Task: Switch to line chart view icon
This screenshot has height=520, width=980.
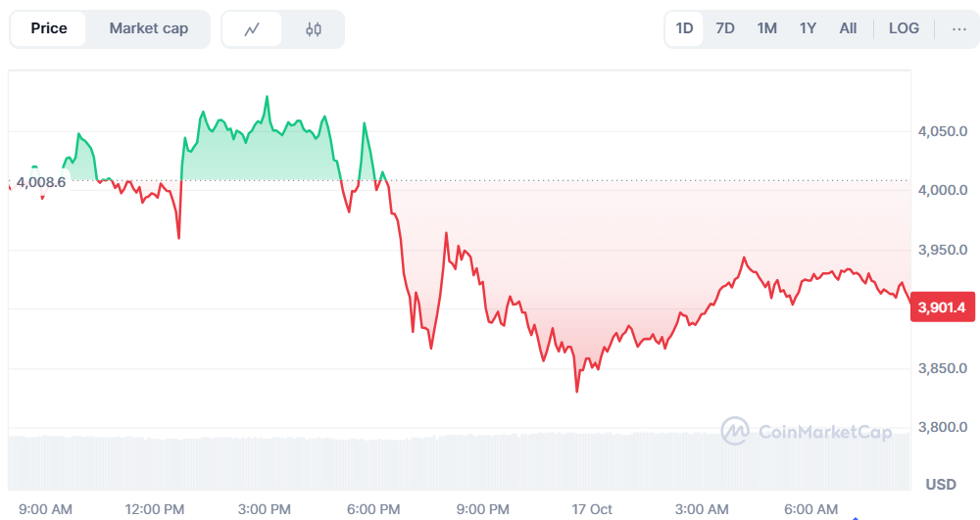Action: tap(252, 29)
